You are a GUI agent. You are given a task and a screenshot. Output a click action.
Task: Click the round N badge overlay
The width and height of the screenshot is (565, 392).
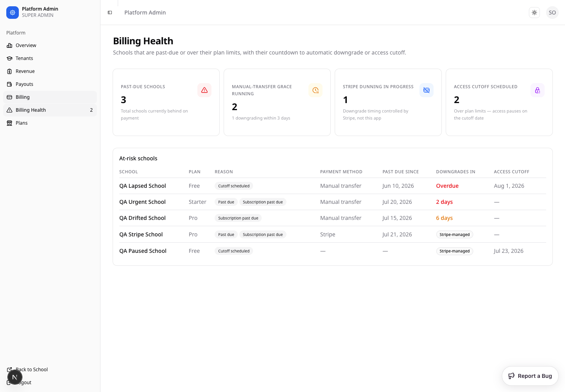15,377
